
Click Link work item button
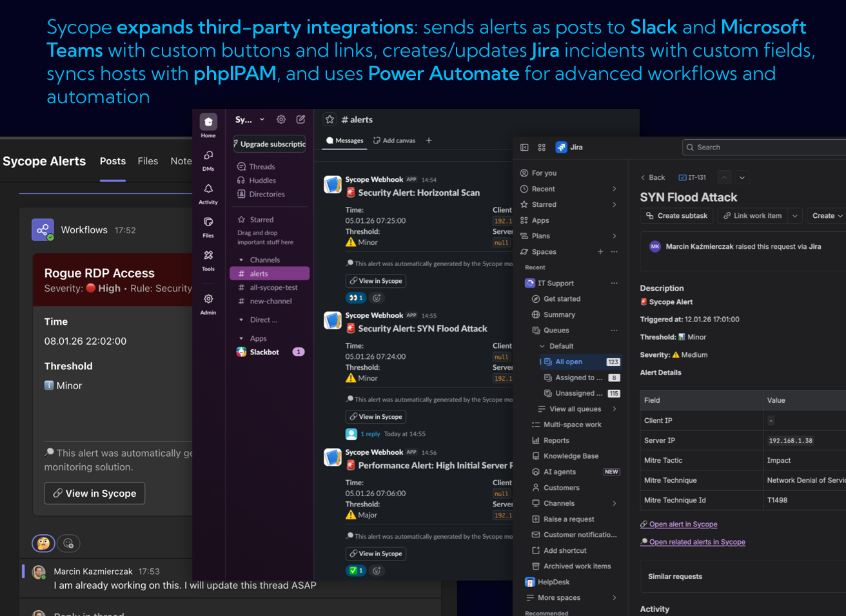pyautogui.click(x=753, y=216)
